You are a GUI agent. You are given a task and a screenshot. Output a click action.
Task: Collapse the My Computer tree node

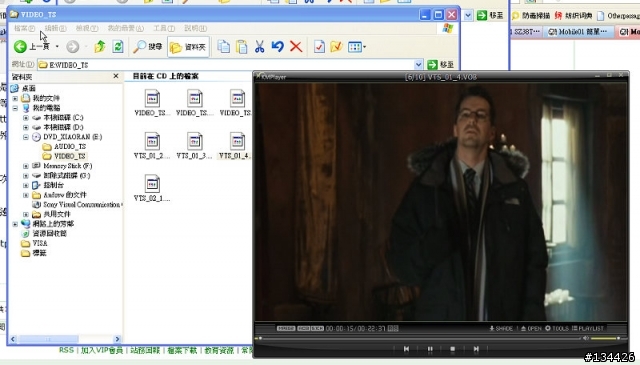coord(15,108)
